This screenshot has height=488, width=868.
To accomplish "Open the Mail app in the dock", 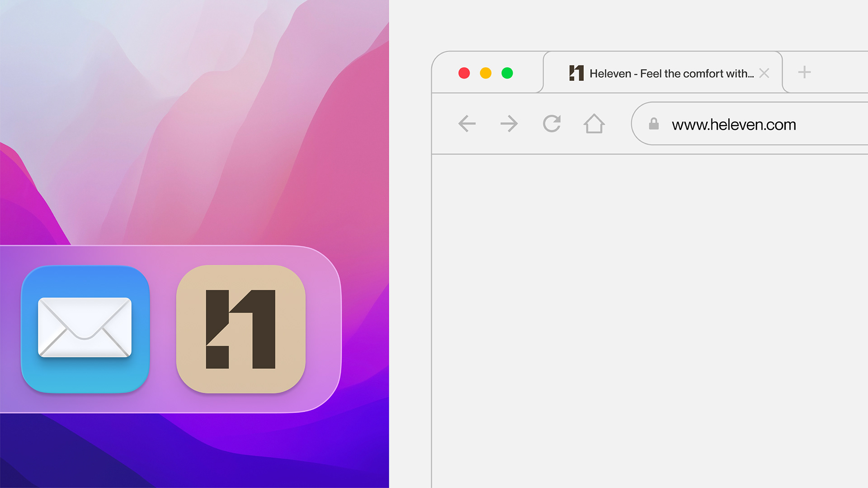I will pyautogui.click(x=85, y=329).
